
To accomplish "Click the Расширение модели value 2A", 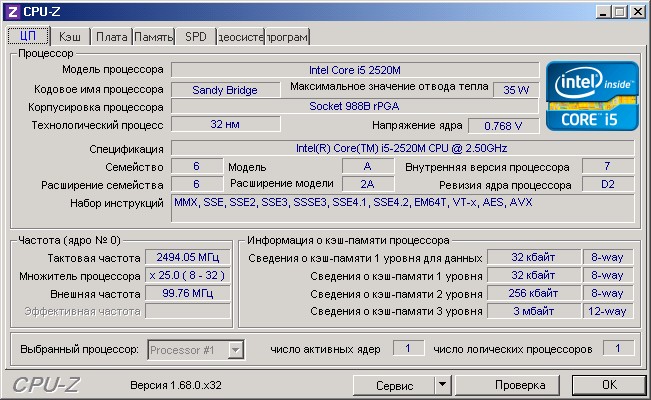I will coord(368,184).
